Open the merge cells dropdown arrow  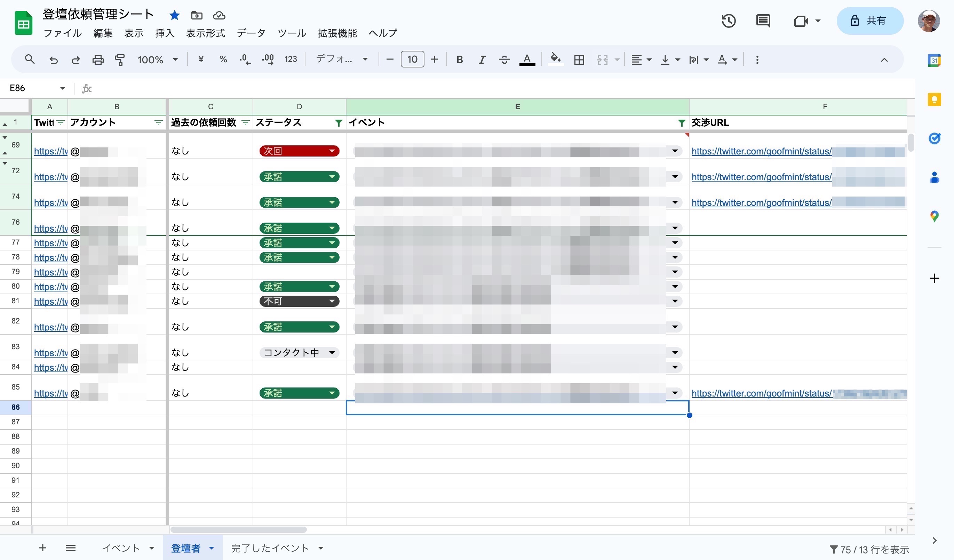click(617, 59)
